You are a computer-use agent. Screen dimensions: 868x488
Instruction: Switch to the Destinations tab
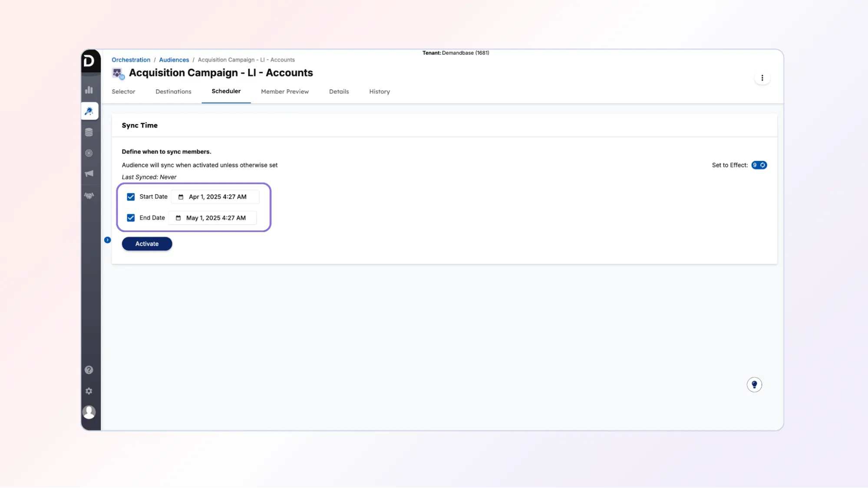coord(173,92)
